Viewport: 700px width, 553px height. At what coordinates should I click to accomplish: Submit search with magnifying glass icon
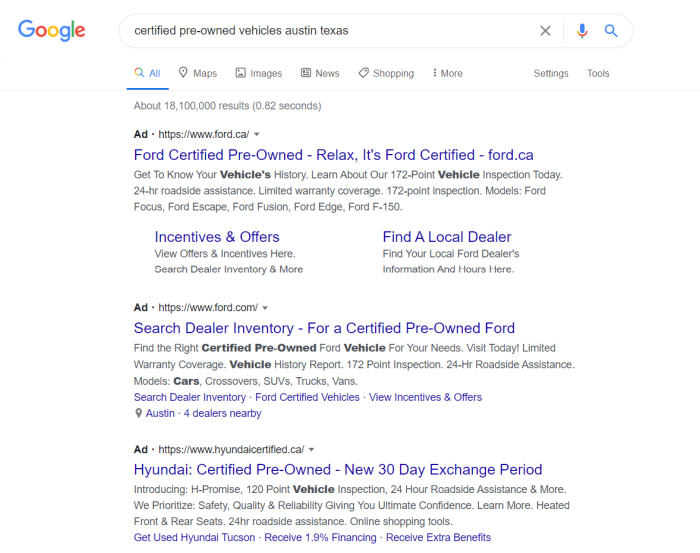coord(611,31)
